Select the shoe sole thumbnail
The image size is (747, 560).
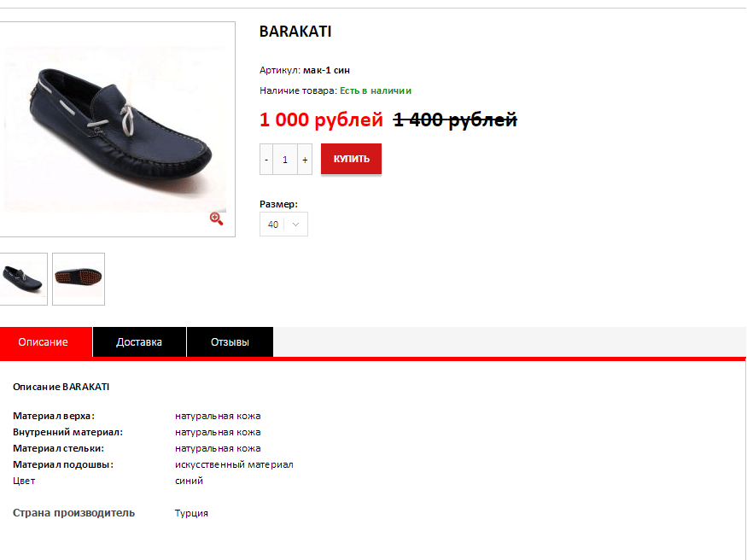click(x=79, y=279)
